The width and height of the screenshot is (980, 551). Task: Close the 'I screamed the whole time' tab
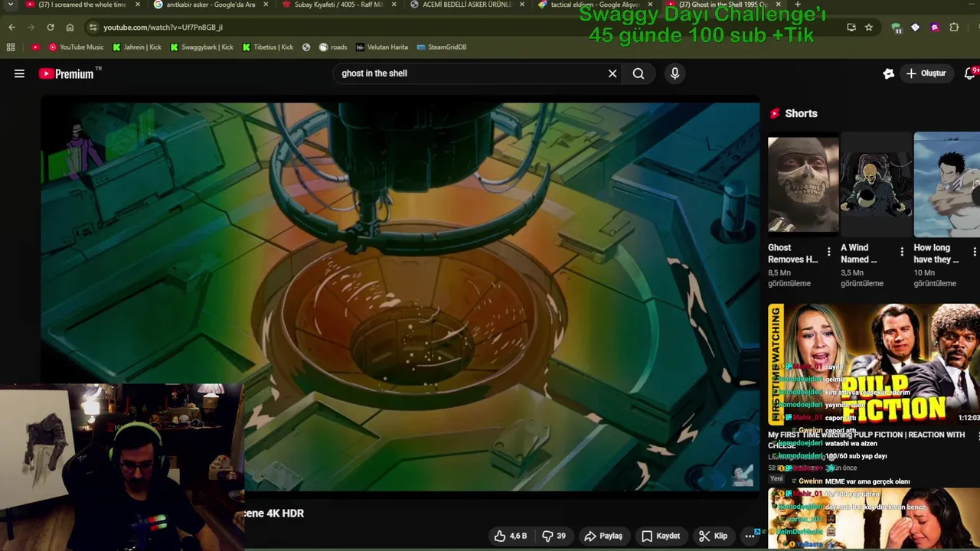pyautogui.click(x=138, y=5)
